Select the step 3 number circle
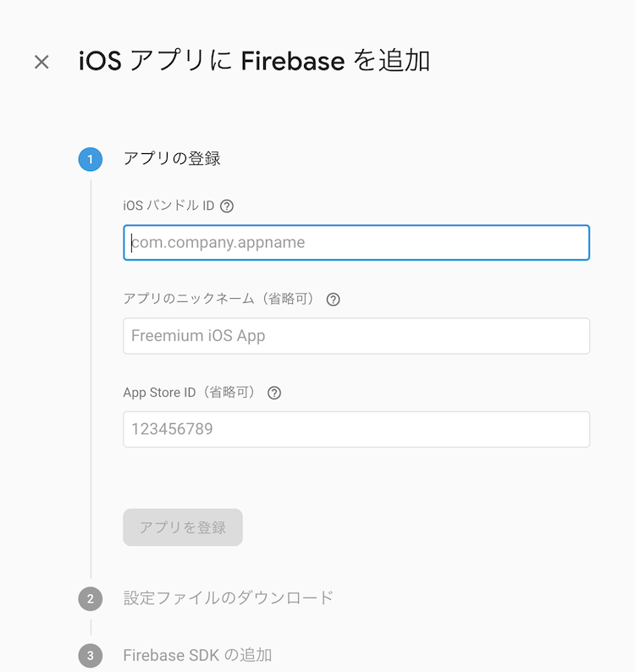 [x=91, y=656]
